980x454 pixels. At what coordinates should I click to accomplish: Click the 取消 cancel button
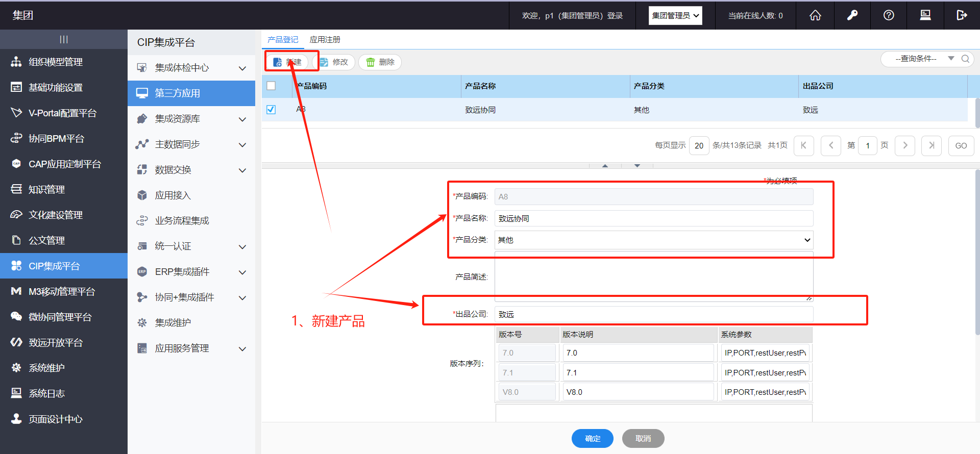643,438
